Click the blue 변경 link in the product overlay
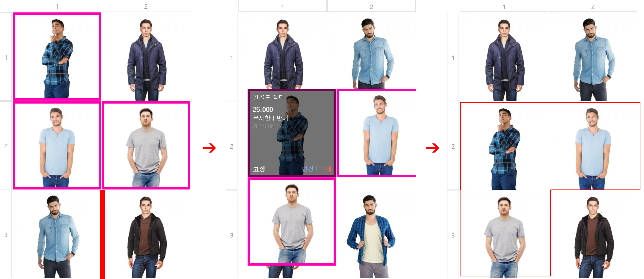 pos(307,169)
